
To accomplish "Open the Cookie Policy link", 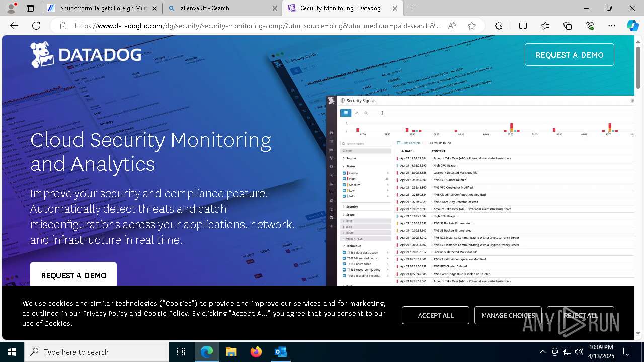I will (x=166, y=313).
